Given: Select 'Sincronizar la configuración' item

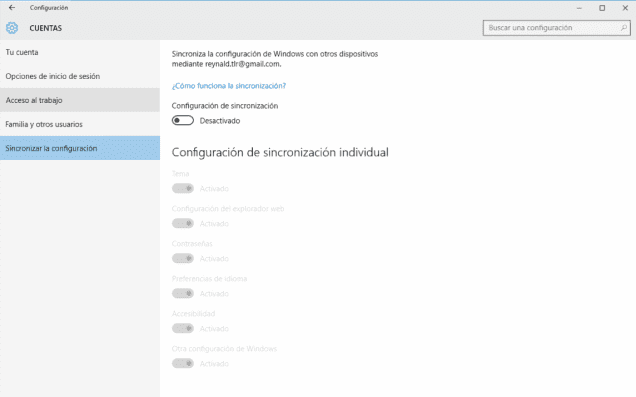Looking at the screenshot, I should click(x=80, y=148).
